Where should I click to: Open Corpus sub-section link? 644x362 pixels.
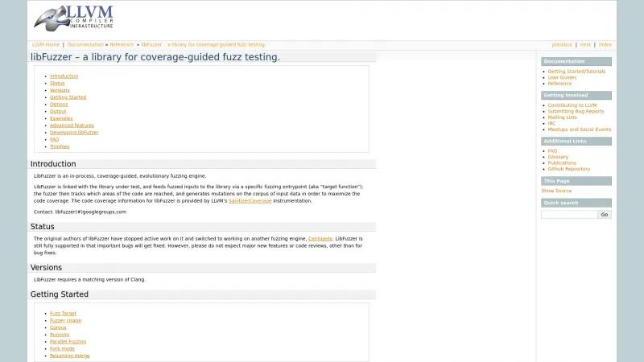pos(58,327)
